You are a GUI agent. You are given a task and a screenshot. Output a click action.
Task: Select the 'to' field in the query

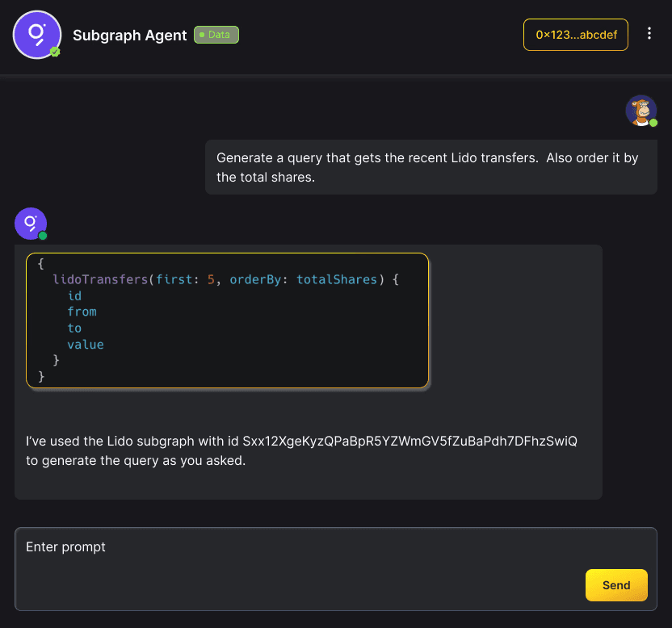(74, 329)
